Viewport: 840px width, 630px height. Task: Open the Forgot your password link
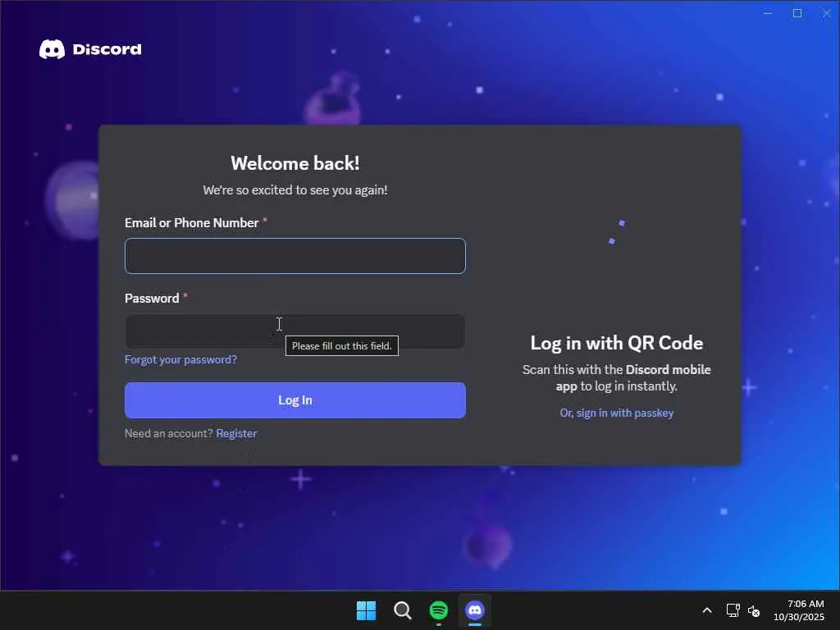point(180,359)
